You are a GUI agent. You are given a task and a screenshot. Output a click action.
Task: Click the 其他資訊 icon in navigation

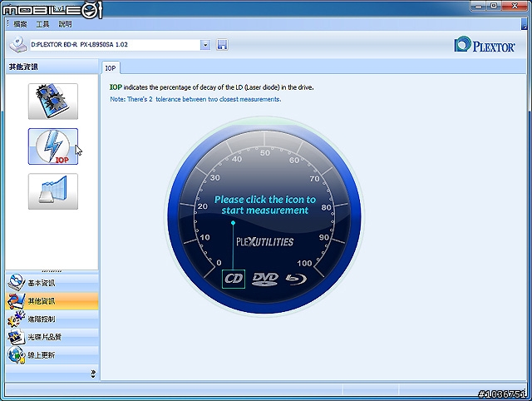click(17, 301)
